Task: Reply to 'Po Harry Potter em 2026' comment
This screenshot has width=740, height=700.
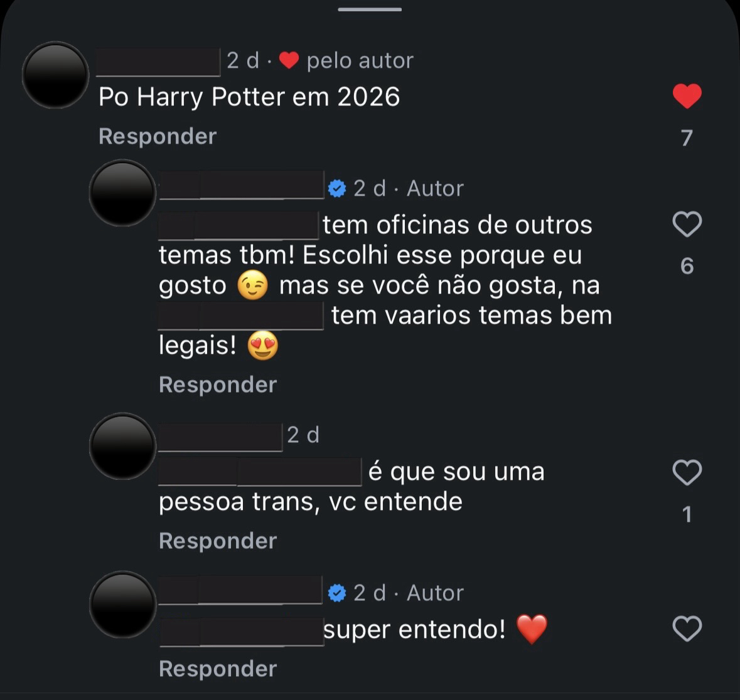Action: [158, 136]
